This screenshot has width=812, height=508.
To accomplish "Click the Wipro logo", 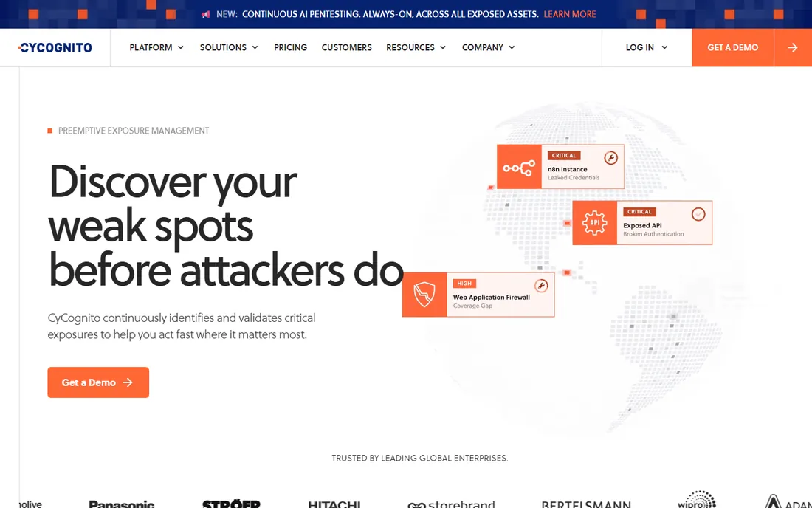I will [697, 500].
